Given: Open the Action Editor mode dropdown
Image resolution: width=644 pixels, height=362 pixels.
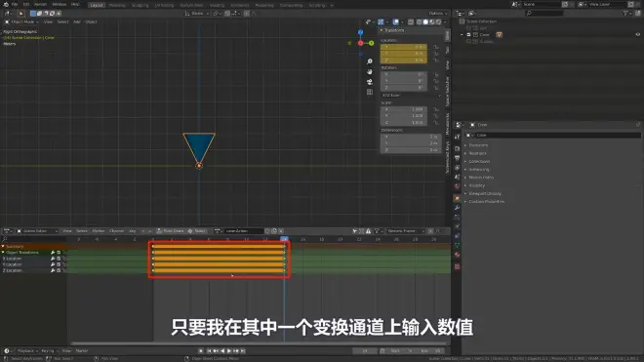Looking at the screenshot, I should [37, 231].
